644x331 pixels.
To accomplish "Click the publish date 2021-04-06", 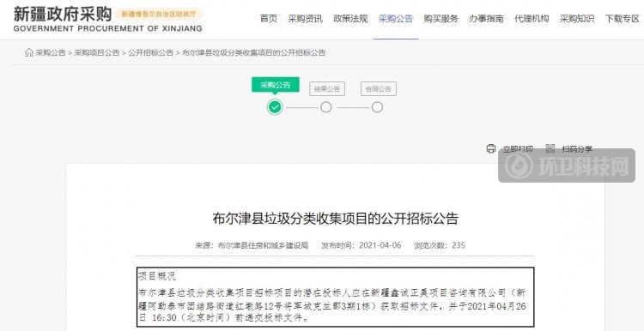I will (x=380, y=246).
